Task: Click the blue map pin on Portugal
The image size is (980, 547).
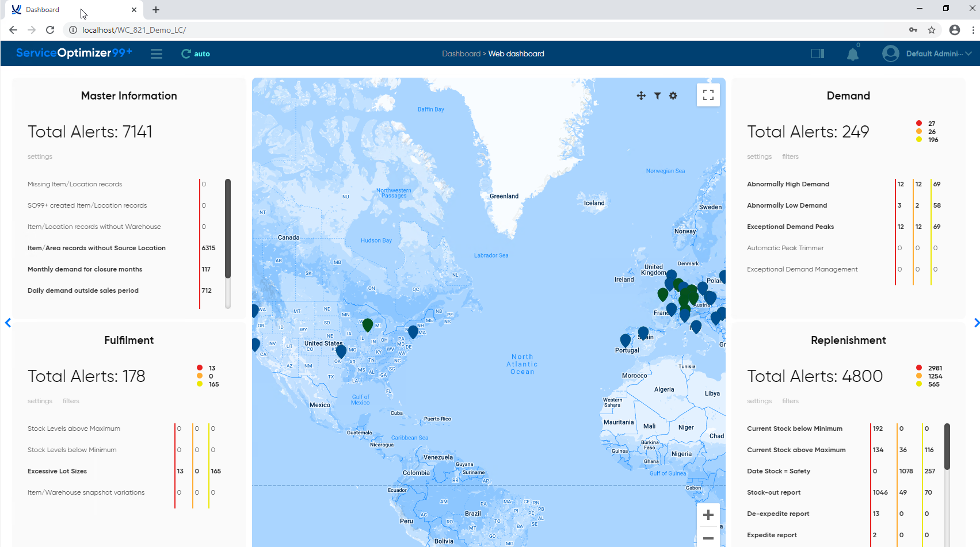Action: click(626, 340)
